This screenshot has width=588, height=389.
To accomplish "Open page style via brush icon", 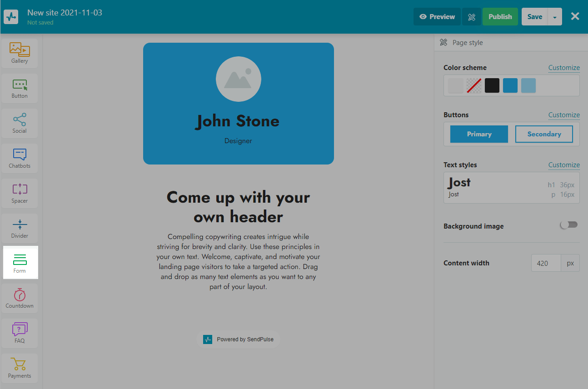I will 472,17.
